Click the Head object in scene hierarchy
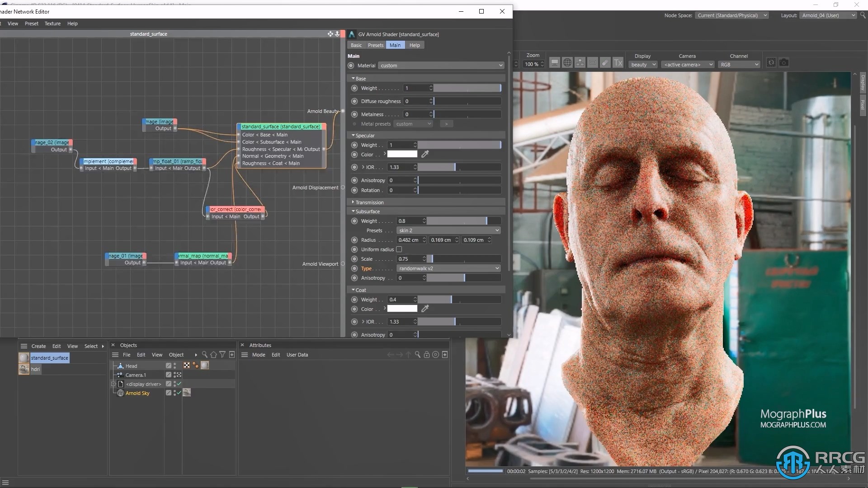This screenshot has height=488, width=868. (131, 365)
